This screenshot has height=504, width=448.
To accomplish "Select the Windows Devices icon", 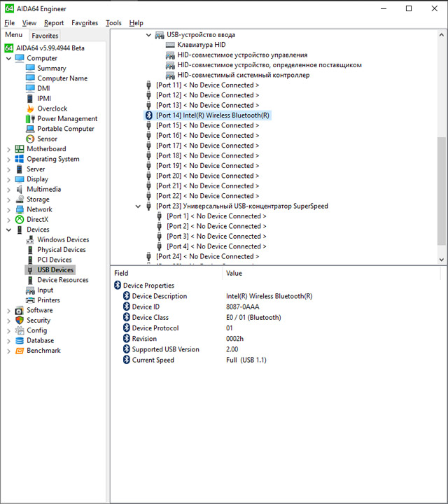I will 30,239.
